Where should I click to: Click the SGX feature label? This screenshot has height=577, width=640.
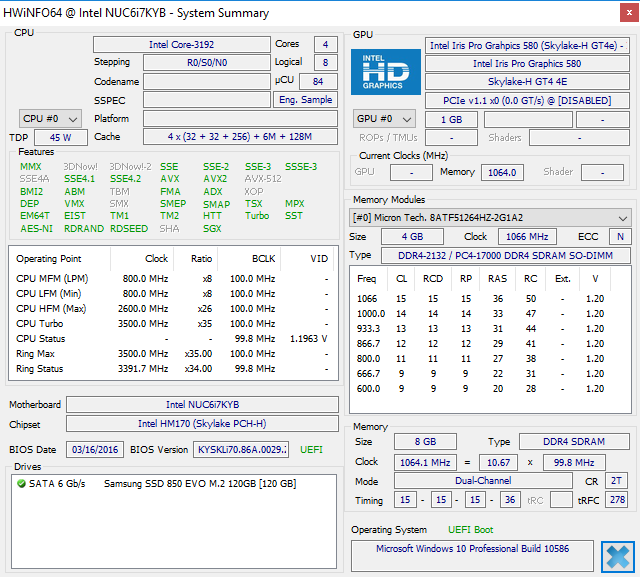212,229
